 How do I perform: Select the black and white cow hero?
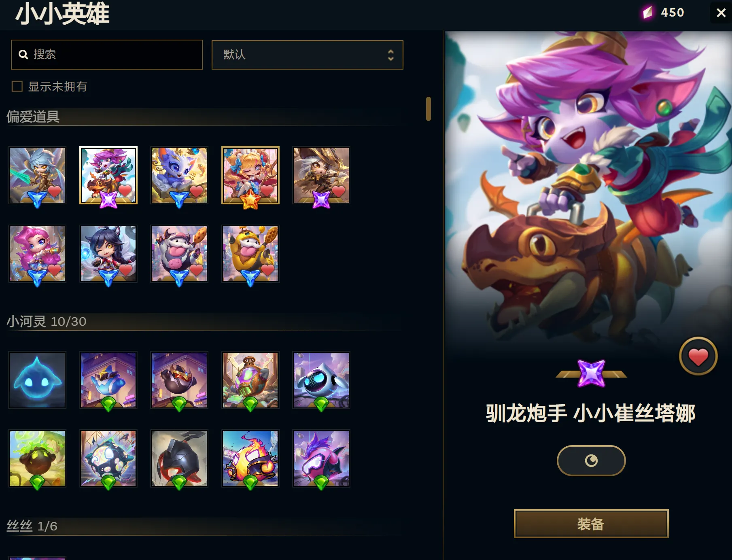(x=179, y=254)
